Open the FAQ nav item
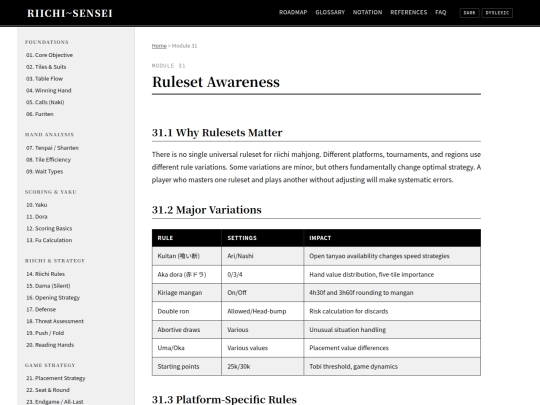The image size is (540, 405). 440,12
